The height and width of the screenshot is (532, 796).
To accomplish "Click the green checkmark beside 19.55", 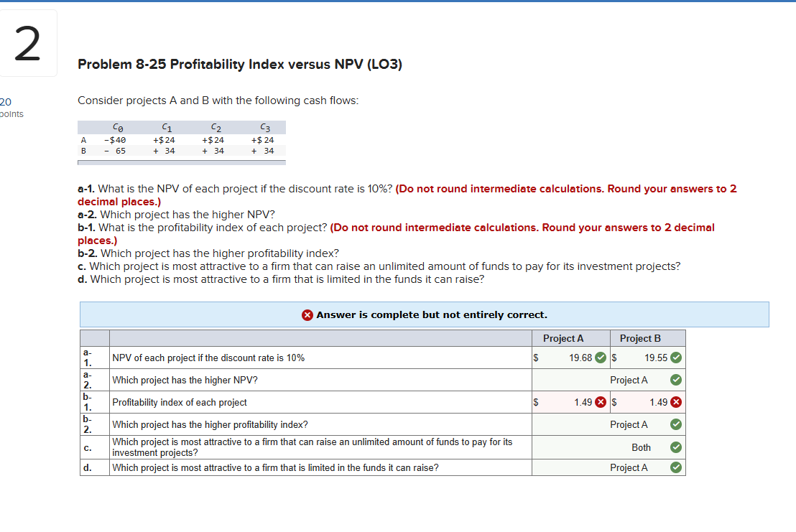I will 674,357.
